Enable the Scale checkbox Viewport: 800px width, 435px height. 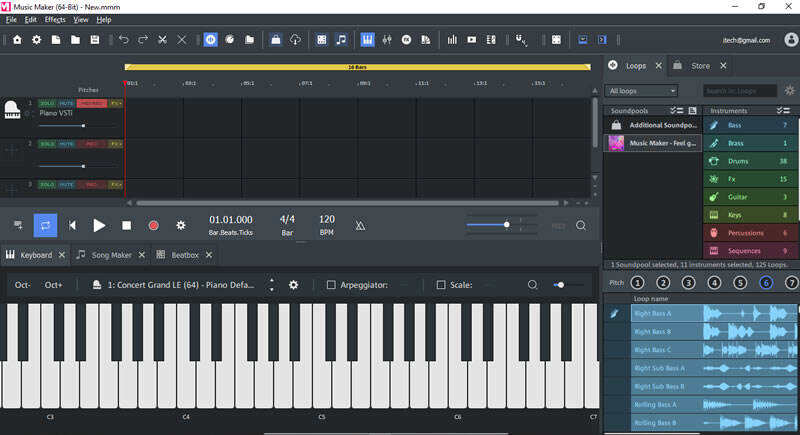(441, 285)
